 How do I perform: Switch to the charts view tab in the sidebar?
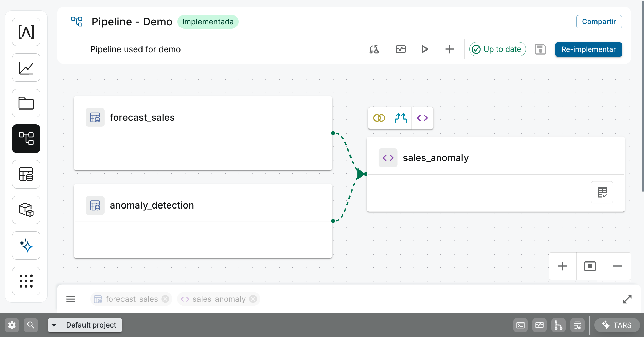26,67
